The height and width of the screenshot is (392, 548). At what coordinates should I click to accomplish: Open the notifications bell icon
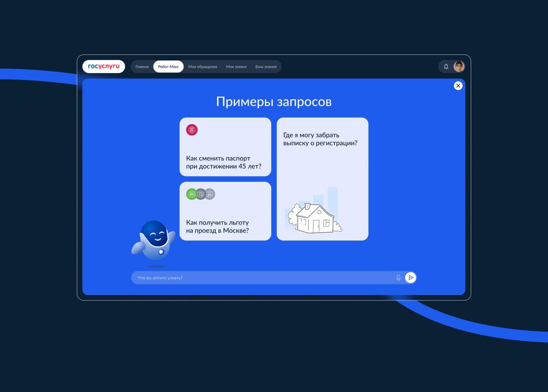pyautogui.click(x=446, y=66)
